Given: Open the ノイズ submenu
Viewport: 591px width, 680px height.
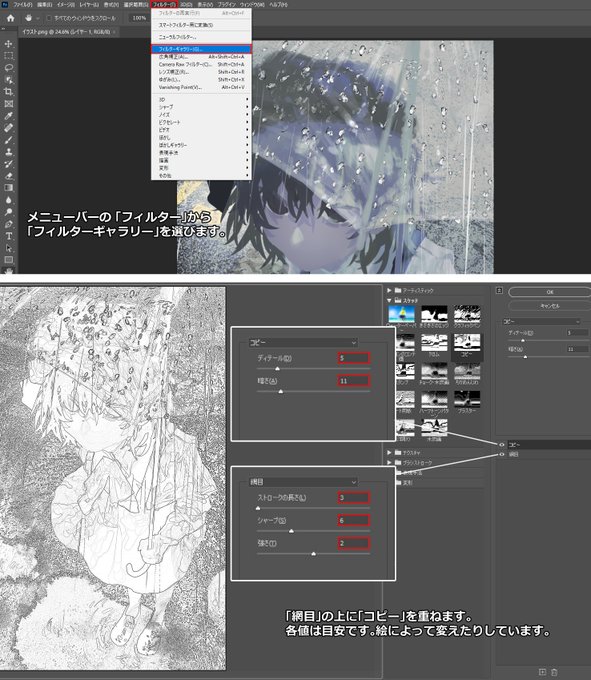Looking at the screenshot, I should click(x=201, y=114).
